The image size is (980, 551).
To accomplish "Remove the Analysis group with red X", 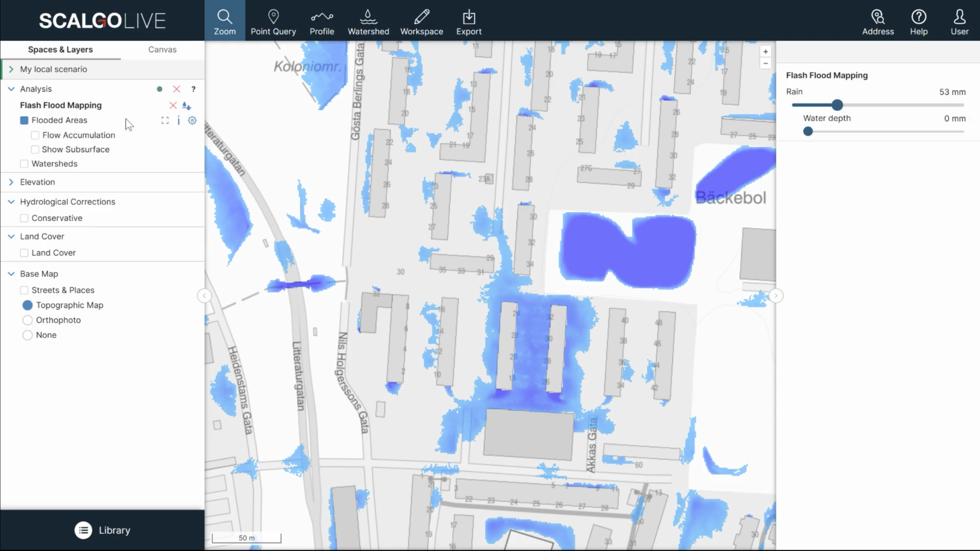I will (176, 89).
